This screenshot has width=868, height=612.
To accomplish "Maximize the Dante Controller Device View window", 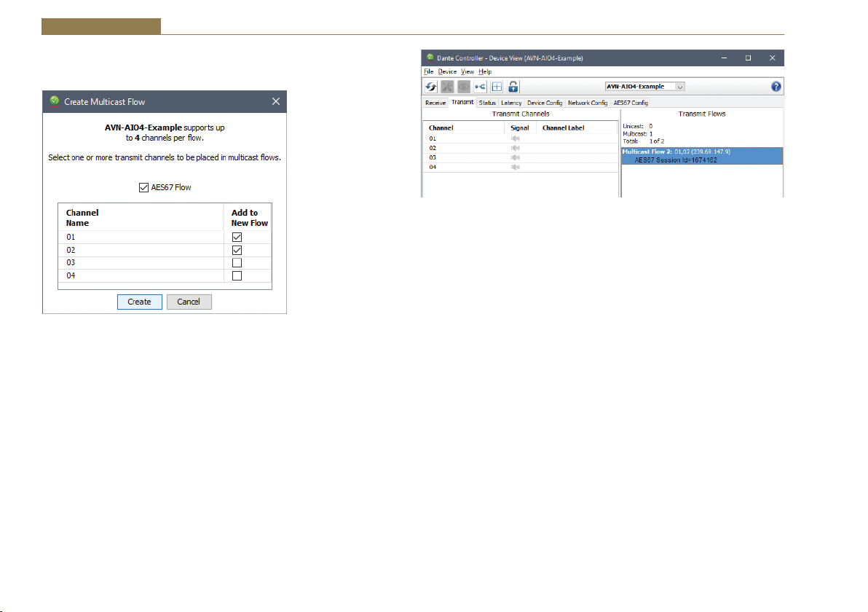I will pyautogui.click(x=748, y=58).
